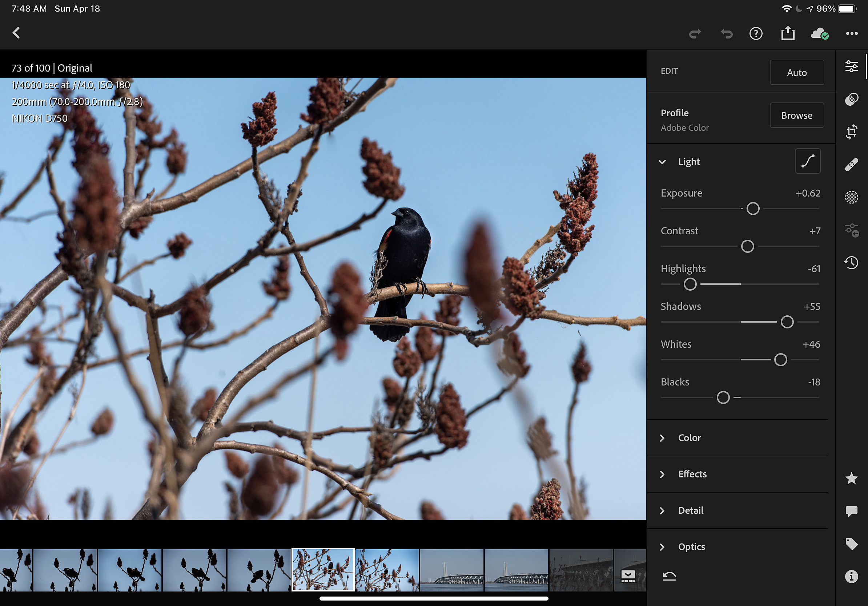Open the Versions history clock icon
868x606 pixels.
click(x=851, y=262)
